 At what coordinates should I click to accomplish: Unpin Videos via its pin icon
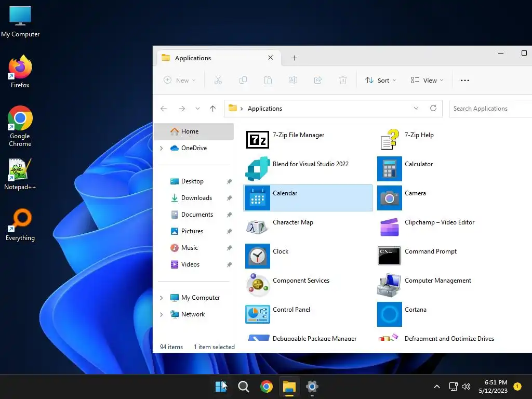(229, 264)
